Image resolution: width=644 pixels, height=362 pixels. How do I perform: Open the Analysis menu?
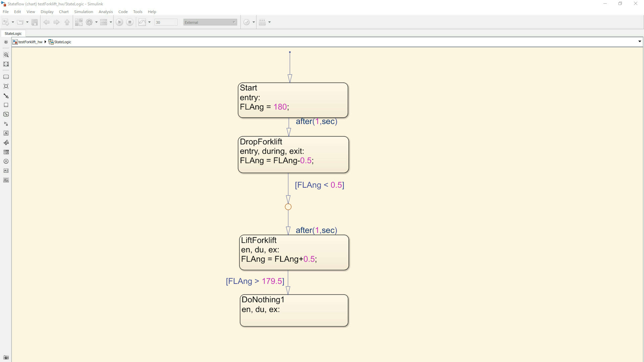click(x=106, y=12)
